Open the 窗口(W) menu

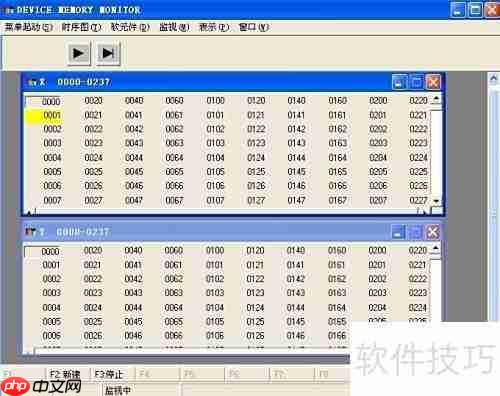(x=254, y=27)
